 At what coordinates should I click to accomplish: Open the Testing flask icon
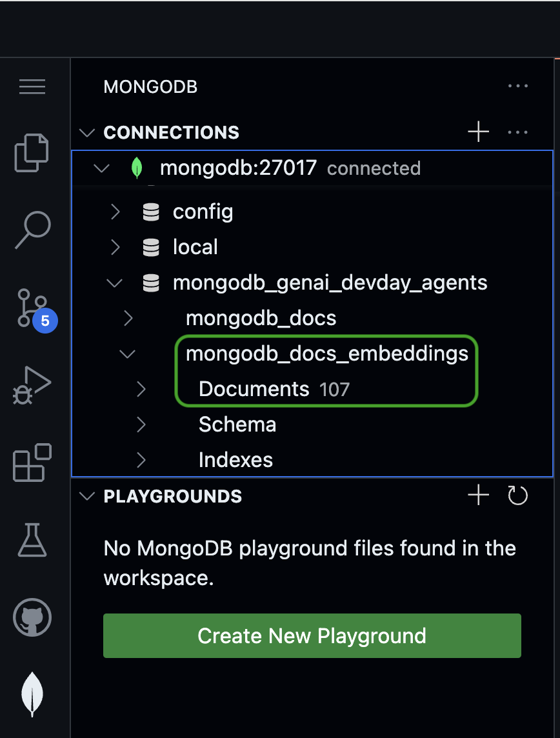click(32, 540)
